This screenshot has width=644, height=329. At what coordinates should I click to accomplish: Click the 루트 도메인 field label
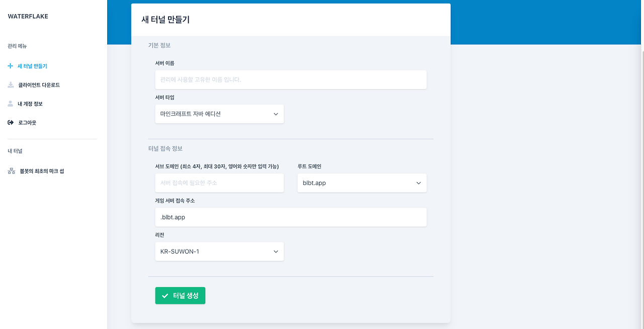pos(309,166)
